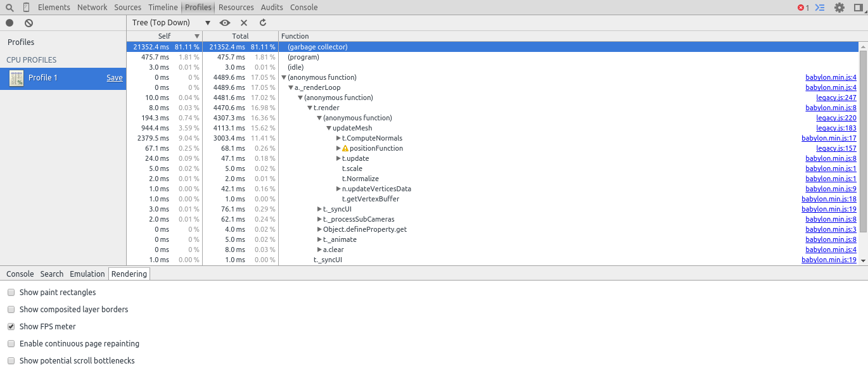
Task: Select the (idle) row
Action: click(x=492, y=67)
